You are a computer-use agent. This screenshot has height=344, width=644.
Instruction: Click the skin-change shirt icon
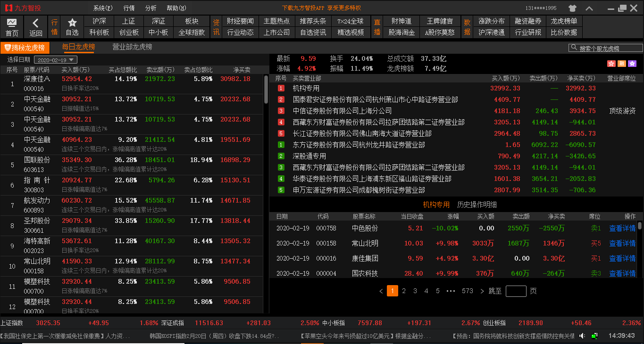tap(572, 8)
